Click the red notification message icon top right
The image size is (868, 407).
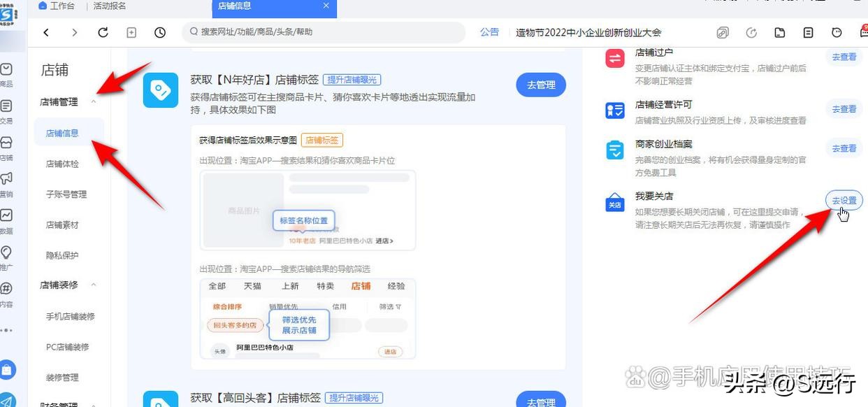click(862, 32)
